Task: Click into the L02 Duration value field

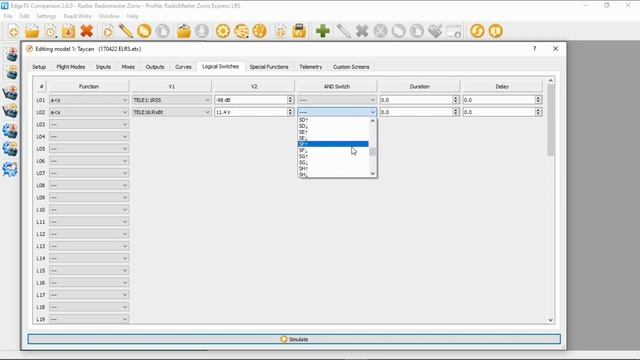Action: click(416, 112)
